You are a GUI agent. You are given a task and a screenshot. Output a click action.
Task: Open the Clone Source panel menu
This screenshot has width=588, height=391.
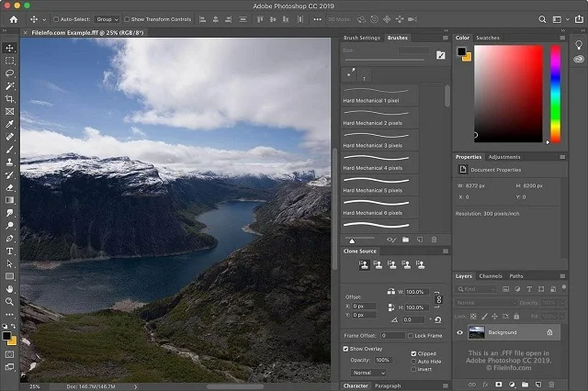coord(445,251)
